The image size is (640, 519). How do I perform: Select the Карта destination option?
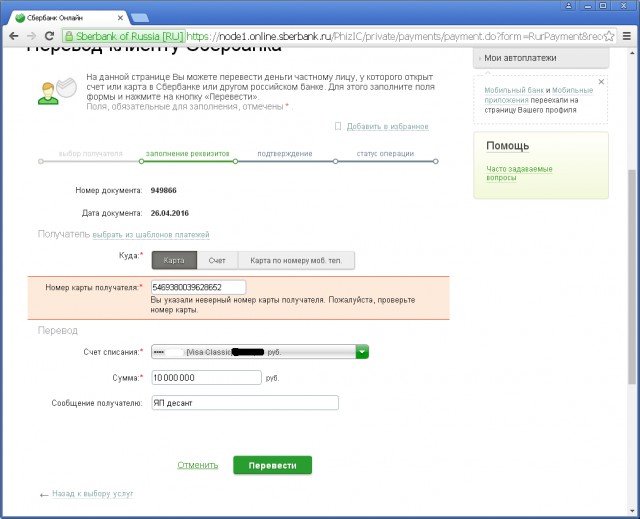(x=174, y=260)
